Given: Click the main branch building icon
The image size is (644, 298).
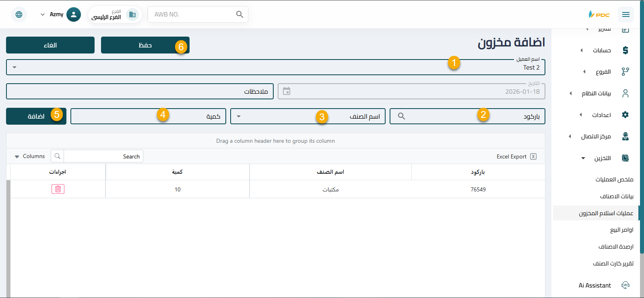Looking at the screenshot, I should 132,14.
